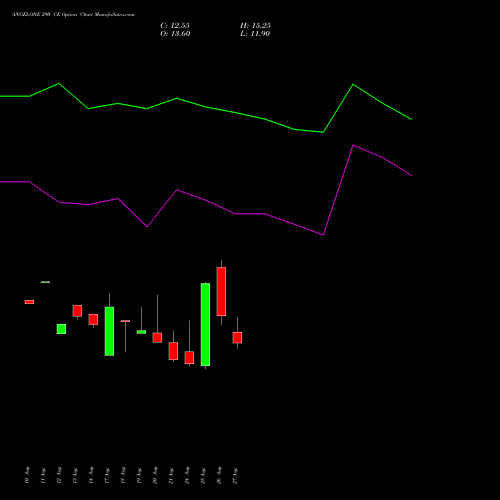Select the low value L: 11.90

[255, 34]
